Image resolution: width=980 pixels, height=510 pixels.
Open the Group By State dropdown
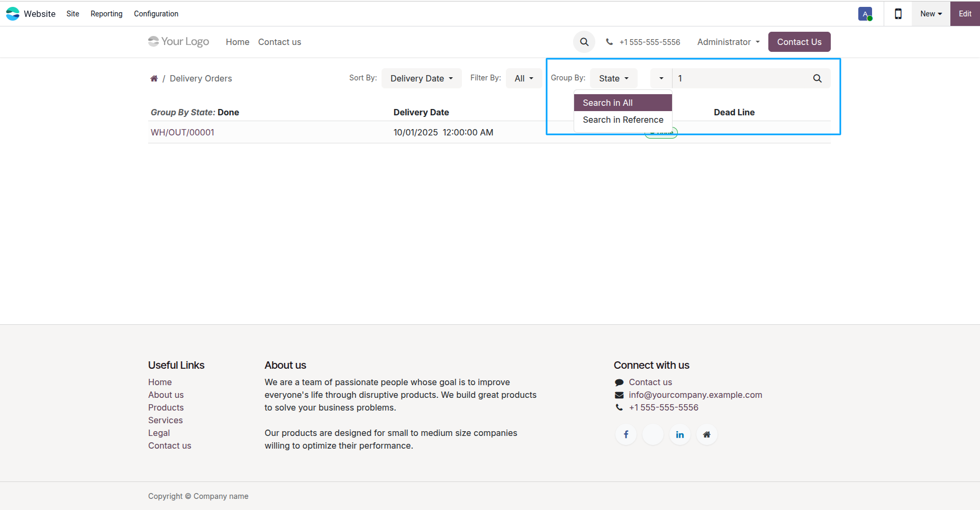(614, 78)
